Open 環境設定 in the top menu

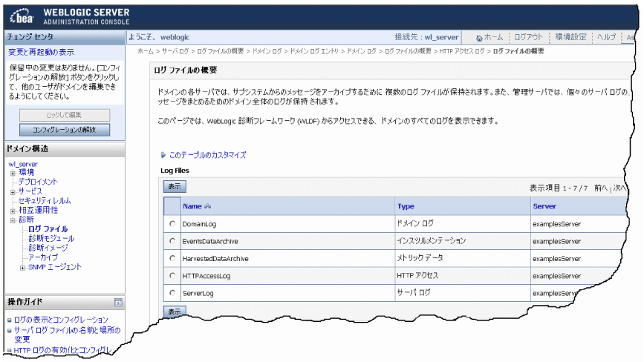[x=571, y=37]
